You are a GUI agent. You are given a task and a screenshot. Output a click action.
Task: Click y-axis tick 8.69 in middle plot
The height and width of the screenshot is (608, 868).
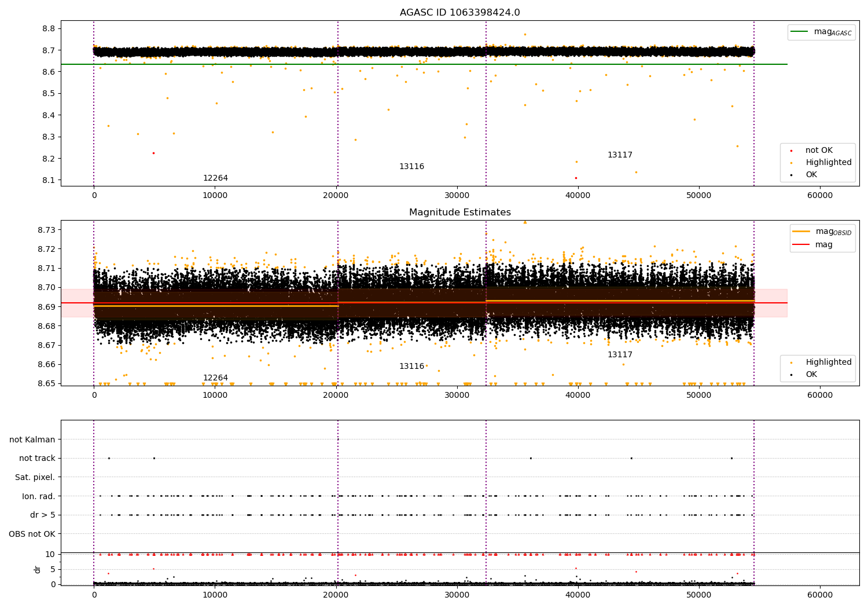47,307
